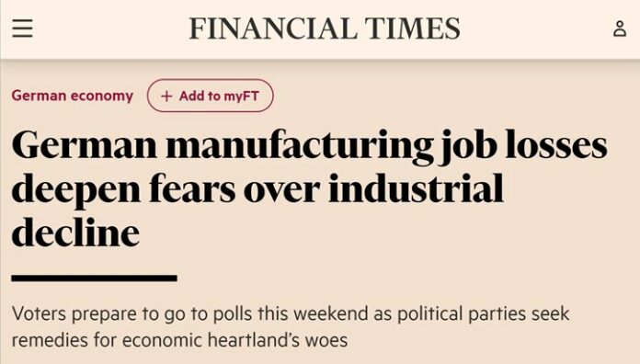Screen dimensions: 640x364
Task: Click the headline's first line about job losses
Action: (x=309, y=147)
